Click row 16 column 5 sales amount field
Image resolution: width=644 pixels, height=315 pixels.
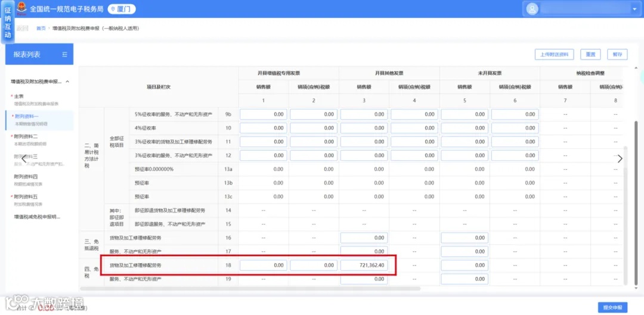[x=465, y=238]
